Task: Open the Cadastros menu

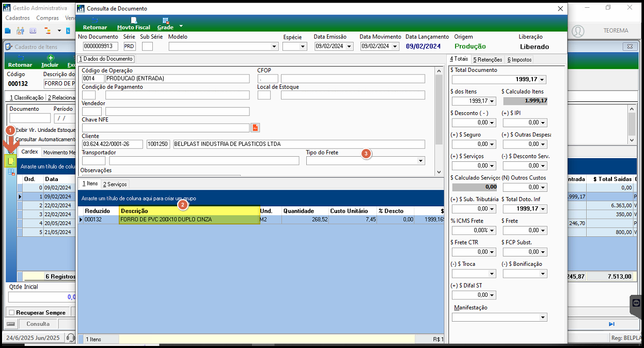Action: point(18,18)
